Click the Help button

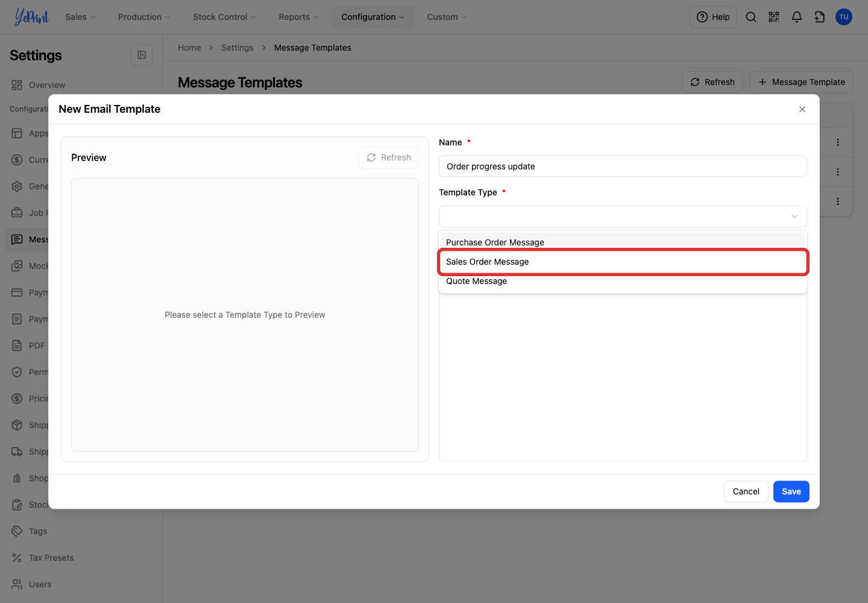click(713, 17)
